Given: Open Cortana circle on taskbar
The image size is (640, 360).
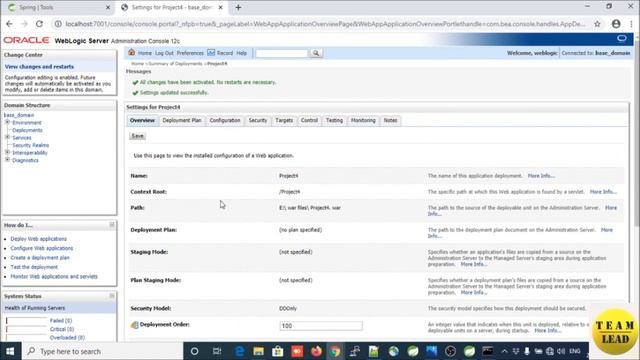Looking at the screenshot, I should 195,351.
